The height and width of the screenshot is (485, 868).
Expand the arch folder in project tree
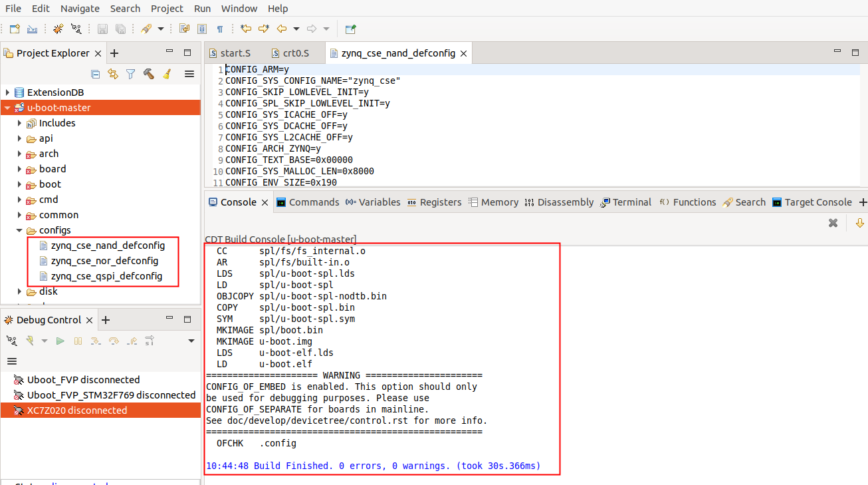pos(19,154)
